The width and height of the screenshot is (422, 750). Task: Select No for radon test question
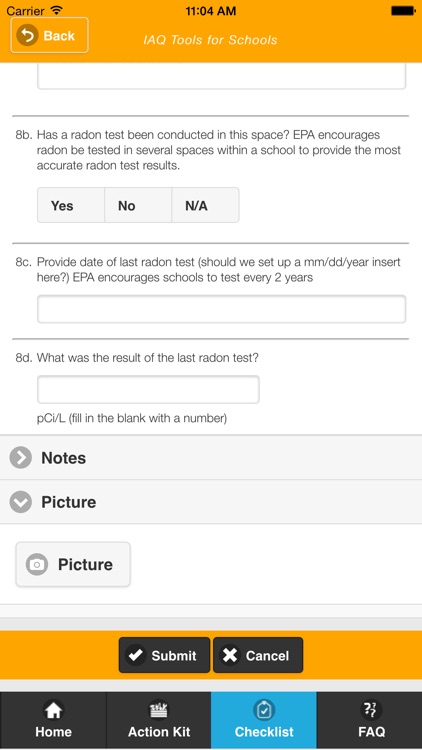click(138, 205)
